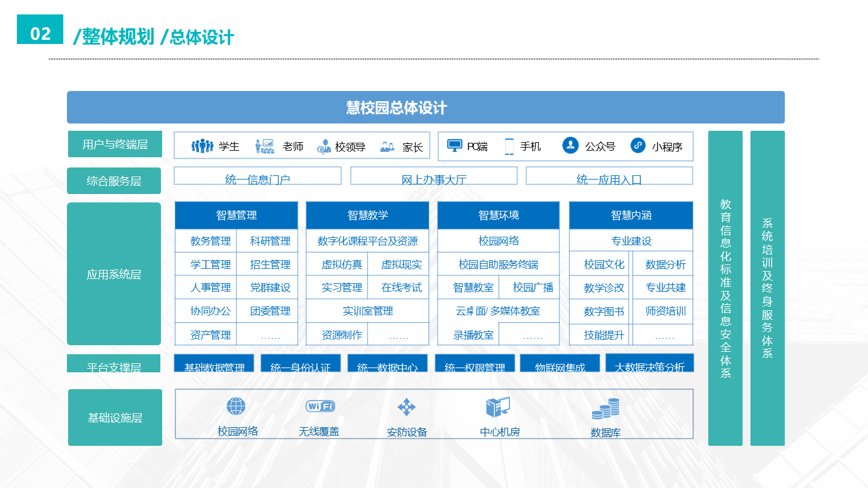Click the 系统培训及终身服务体系 vertical bar

coord(767,288)
